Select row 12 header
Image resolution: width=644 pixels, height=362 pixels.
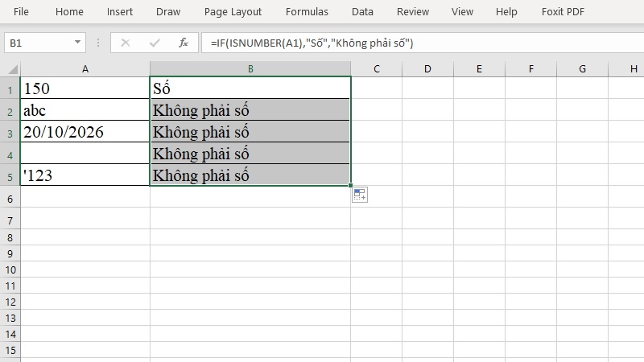click(x=10, y=302)
